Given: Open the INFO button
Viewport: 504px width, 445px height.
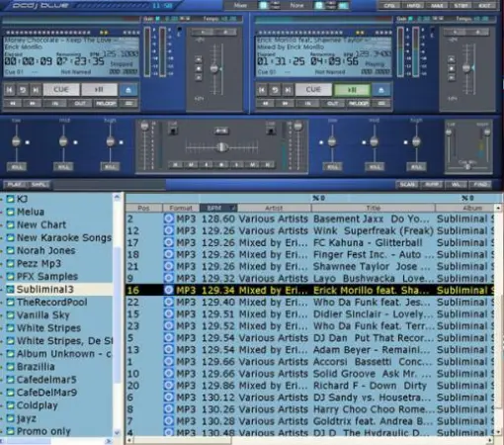Looking at the screenshot, I should [x=413, y=5].
